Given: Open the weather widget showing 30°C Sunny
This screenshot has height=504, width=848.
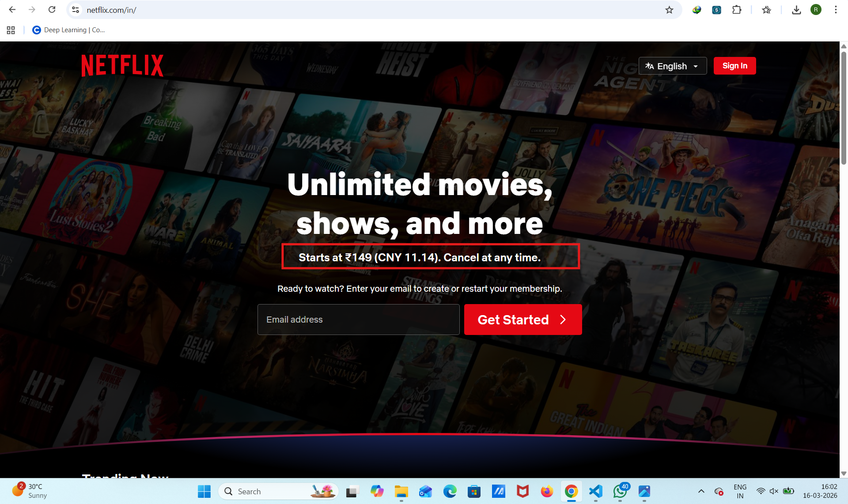Looking at the screenshot, I should (x=29, y=491).
